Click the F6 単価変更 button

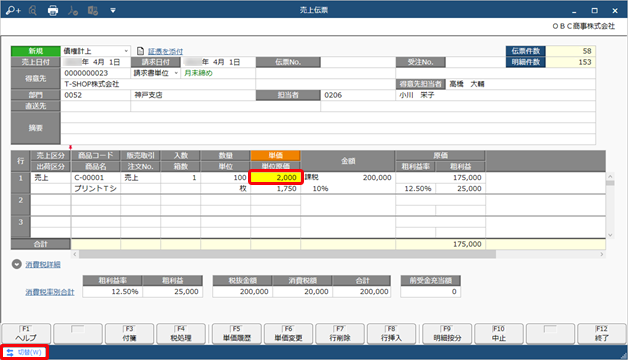(288, 334)
